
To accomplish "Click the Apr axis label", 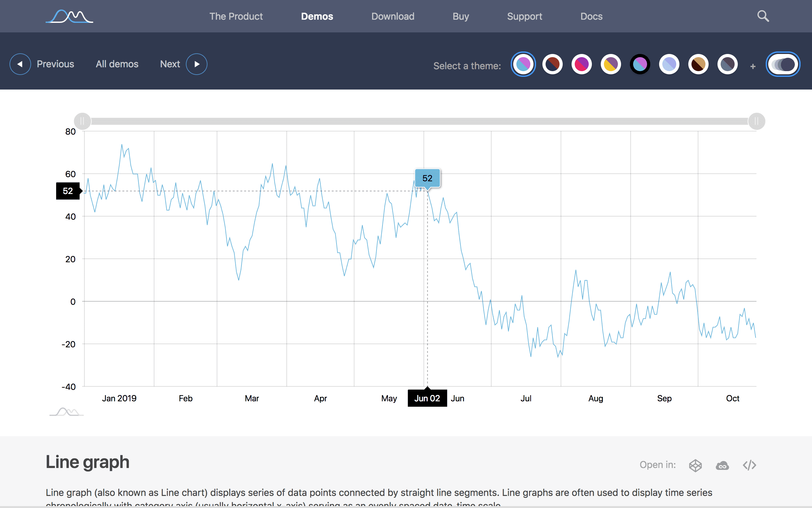I will click(x=320, y=398).
